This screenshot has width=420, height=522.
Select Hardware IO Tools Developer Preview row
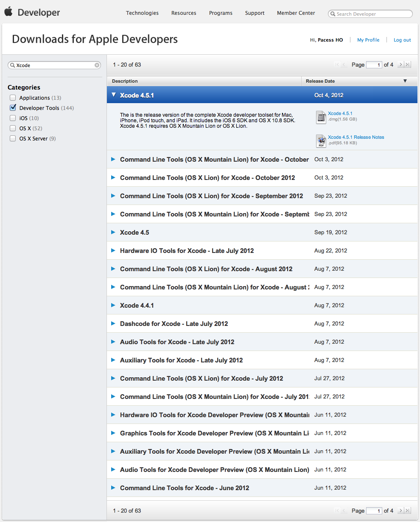tap(262, 415)
